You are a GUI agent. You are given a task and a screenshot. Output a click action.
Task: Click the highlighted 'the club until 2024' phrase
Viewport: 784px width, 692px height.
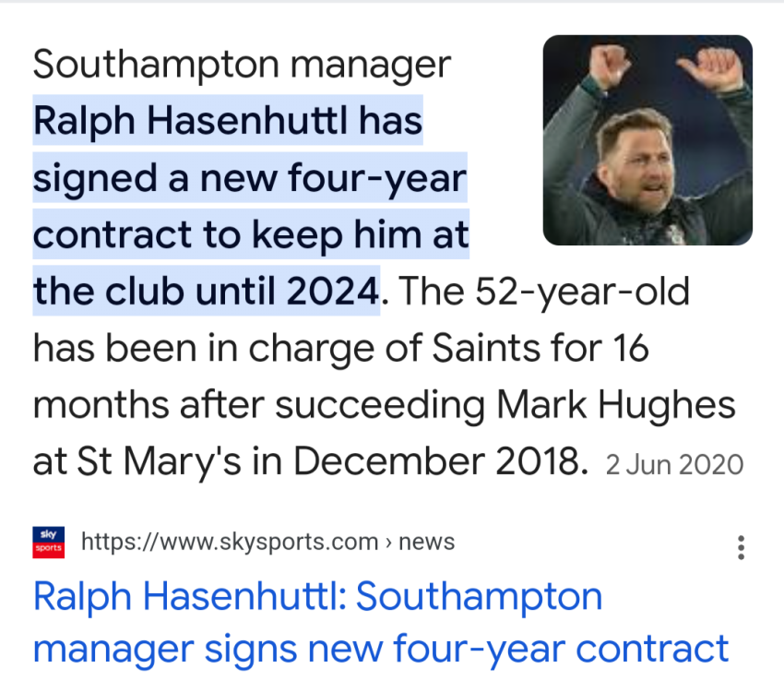tap(206, 292)
